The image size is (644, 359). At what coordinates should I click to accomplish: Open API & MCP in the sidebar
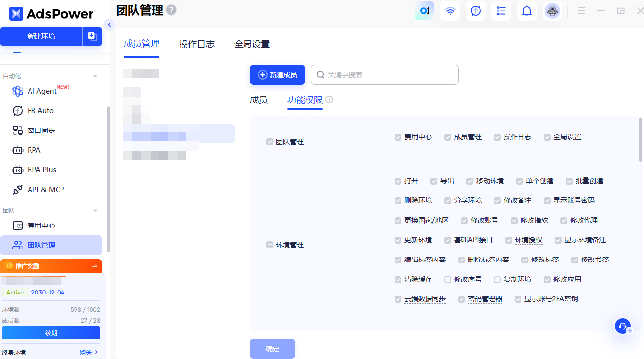tap(46, 190)
